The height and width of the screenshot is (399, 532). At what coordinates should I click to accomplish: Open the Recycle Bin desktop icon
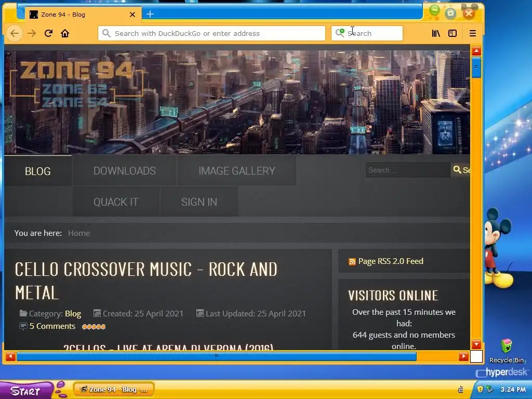[x=506, y=351]
